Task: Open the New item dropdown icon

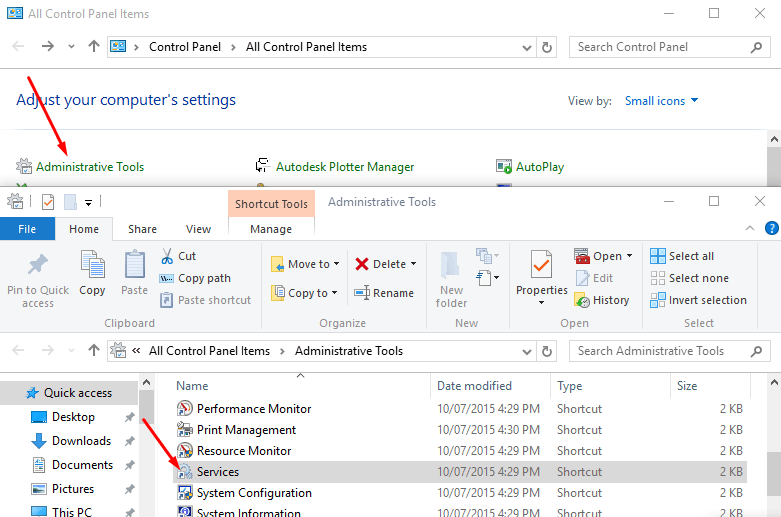Action: [487, 256]
